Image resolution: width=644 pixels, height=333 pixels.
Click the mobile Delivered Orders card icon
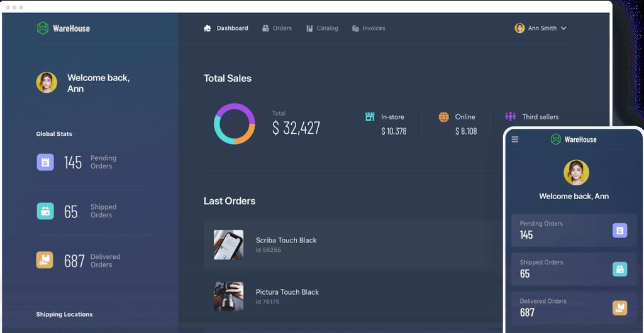[x=619, y=308]
